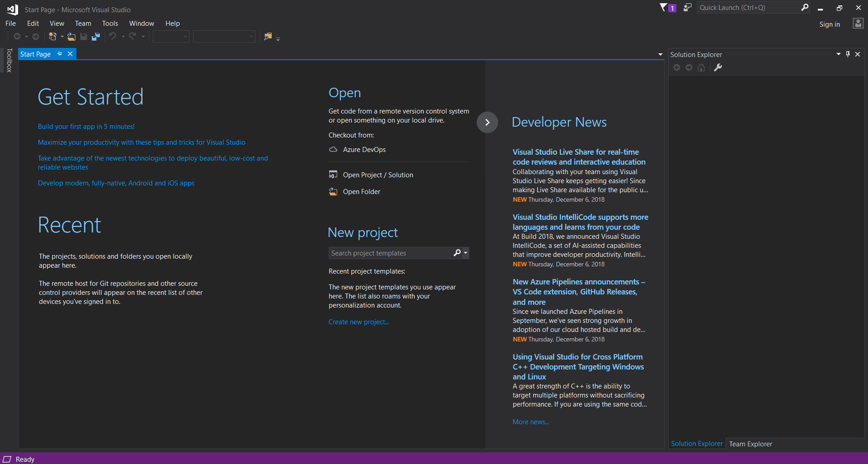The width and height of the screenshot is (868, 464).
Task: Toggle pin on Start Page tab
Action: [x=59, y=54]
